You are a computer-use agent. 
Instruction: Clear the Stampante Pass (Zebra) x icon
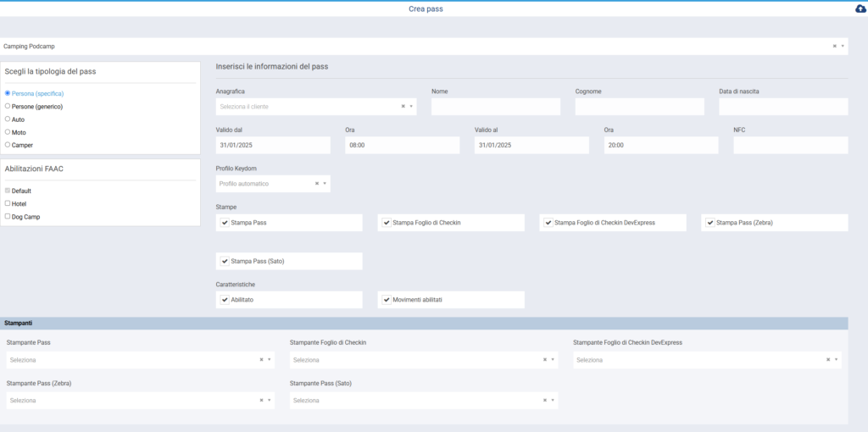click(x=261, y=401)
